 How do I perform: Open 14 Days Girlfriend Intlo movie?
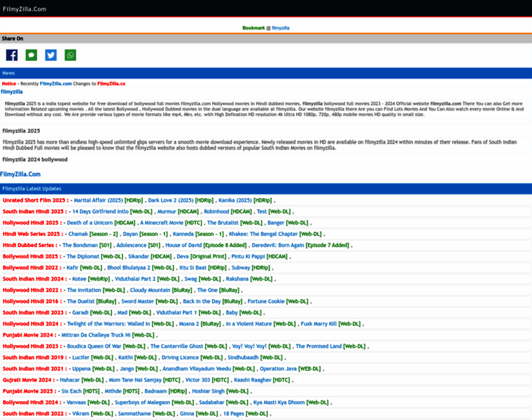click(x=100, y=211)
